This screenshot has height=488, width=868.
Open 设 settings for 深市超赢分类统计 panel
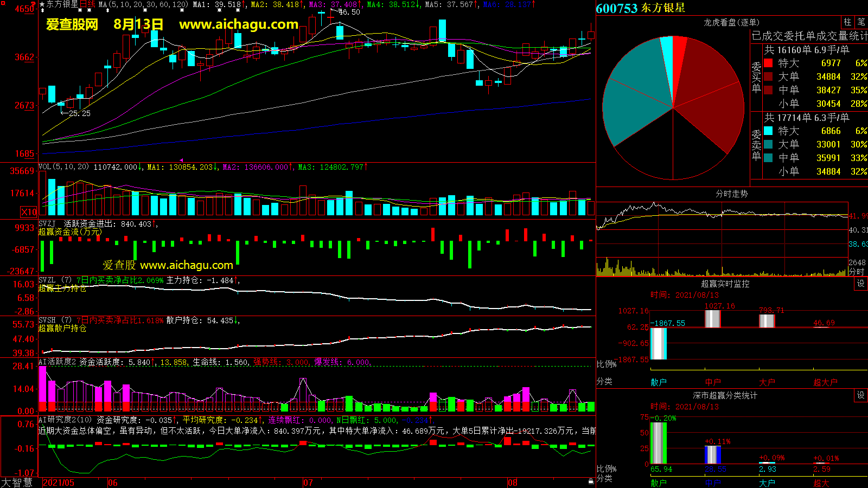pyautogui.click(x=860, y=395)
